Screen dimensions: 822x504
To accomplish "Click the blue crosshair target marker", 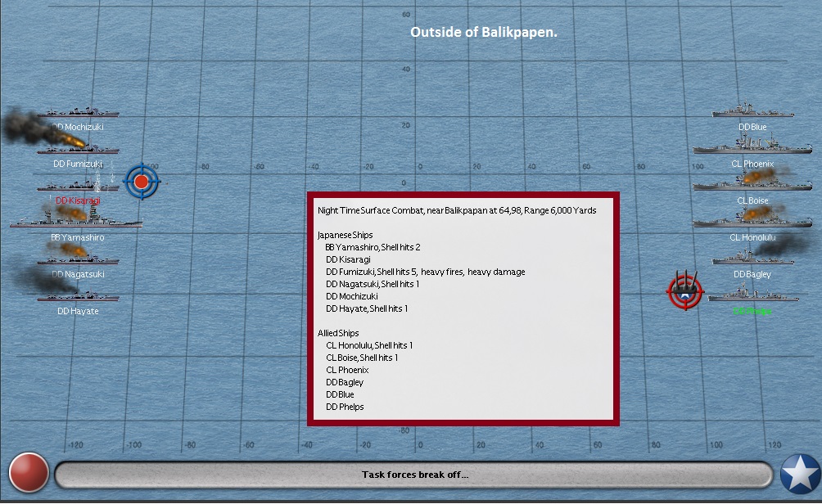I will [142, 182].
